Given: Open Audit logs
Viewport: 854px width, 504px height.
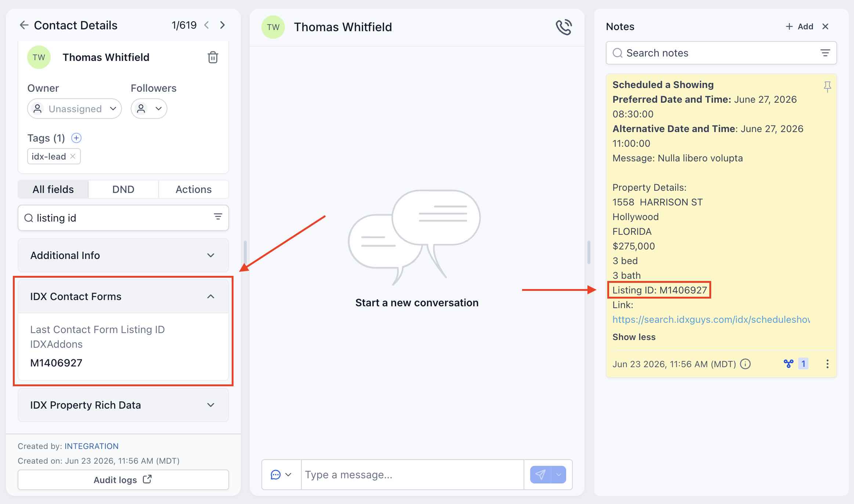Looking at the screenshot, I should (x=123, y=480).
